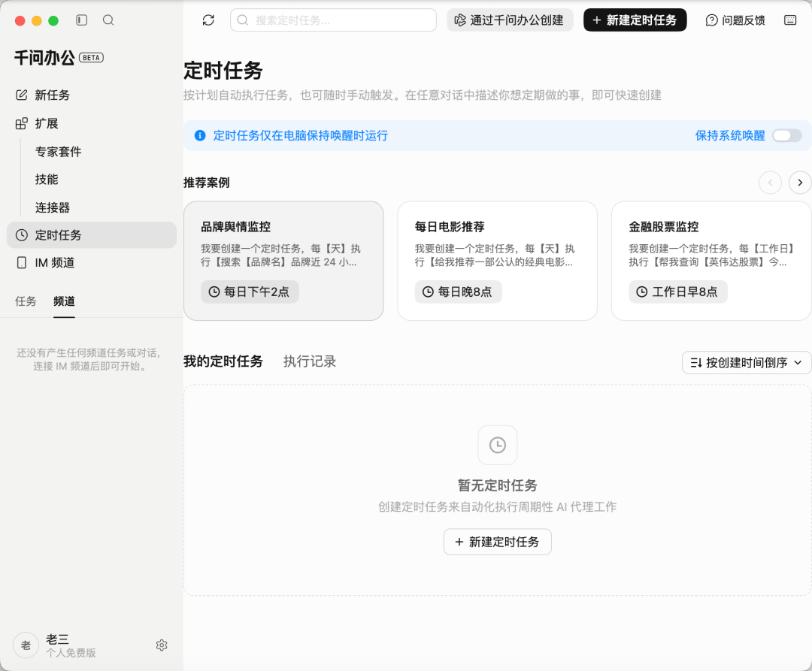Click 定时任务仅在电脑保持唤醒时运行 notice text

300,135
